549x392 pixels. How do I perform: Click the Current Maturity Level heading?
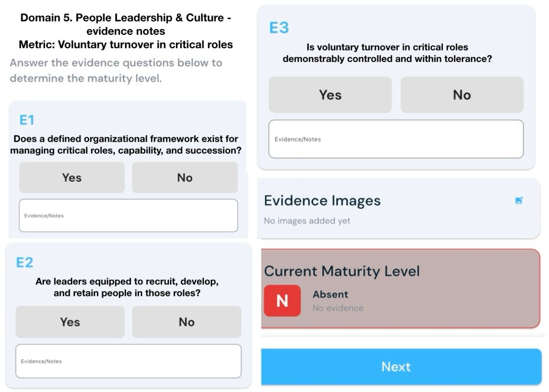point(342,271)
